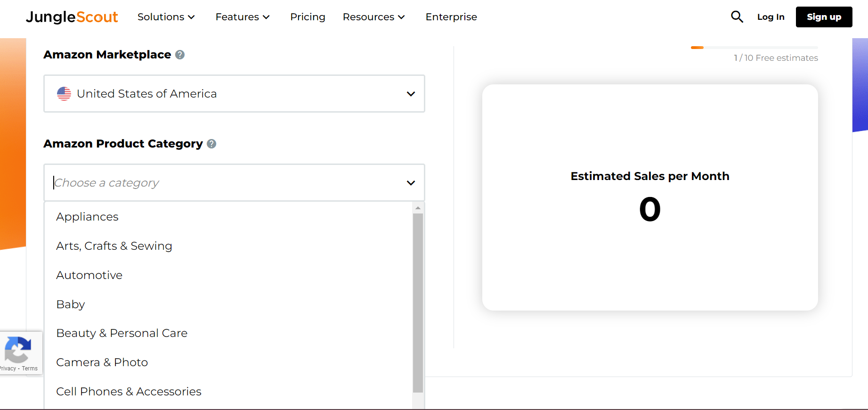Viewport: 868px width, 410px height.
Task: Click the 1/10 Free estimates text
Action: pos(776,58)
